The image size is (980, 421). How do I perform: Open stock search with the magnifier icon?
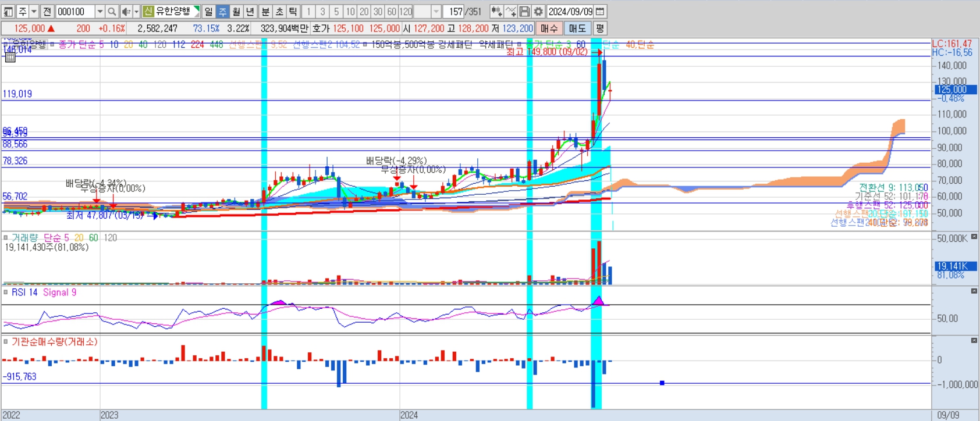112,11
